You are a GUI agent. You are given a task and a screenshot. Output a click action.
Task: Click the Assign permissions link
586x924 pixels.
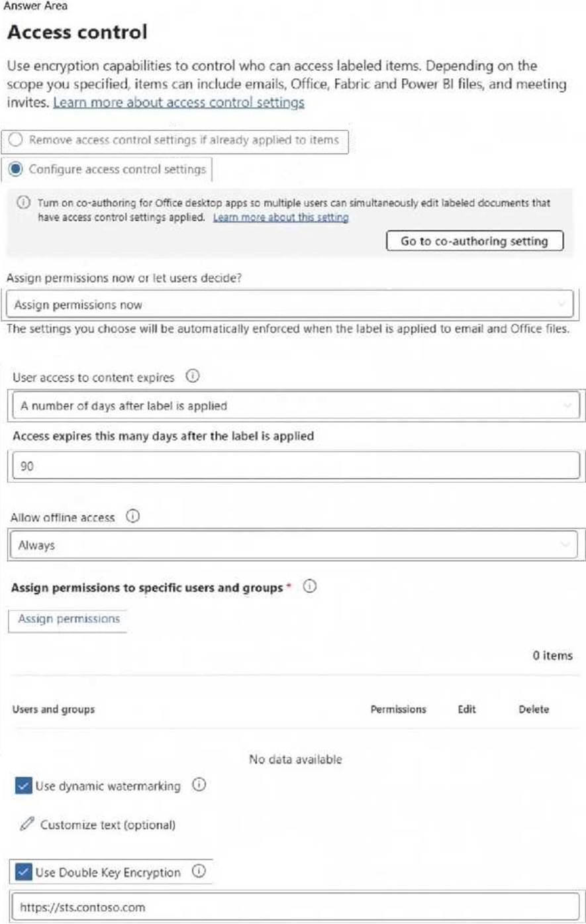pyautogui.click(x=69, y=619)
